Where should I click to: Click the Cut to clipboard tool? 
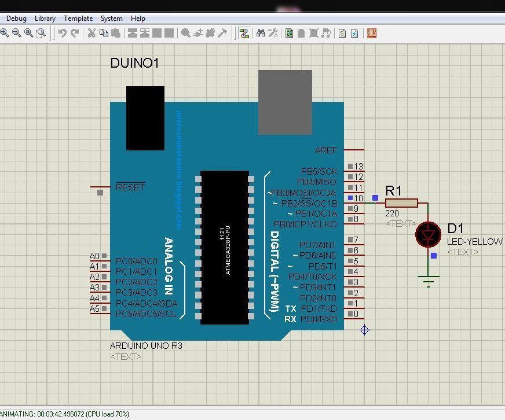92,33
